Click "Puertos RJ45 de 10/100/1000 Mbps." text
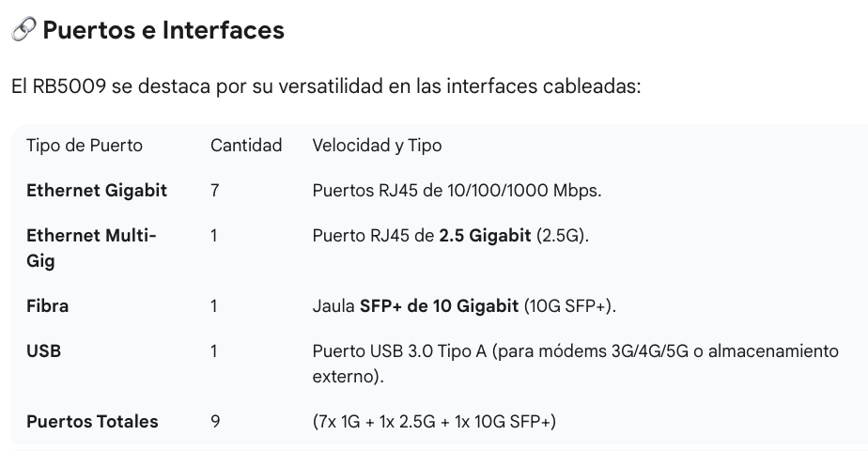 [457, 191]
